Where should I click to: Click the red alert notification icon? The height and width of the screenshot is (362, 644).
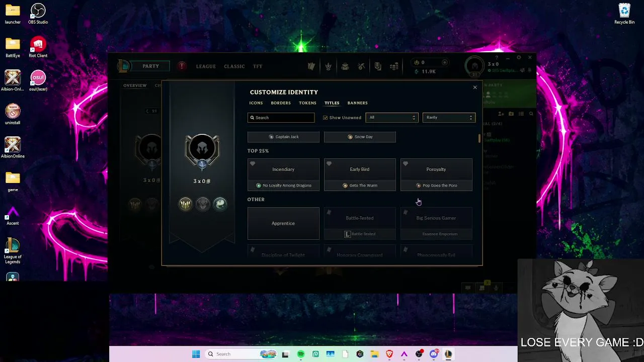pos(182,66)
